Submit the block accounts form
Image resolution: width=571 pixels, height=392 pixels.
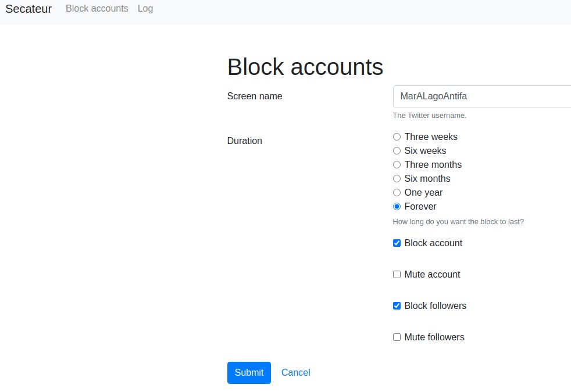249,373
